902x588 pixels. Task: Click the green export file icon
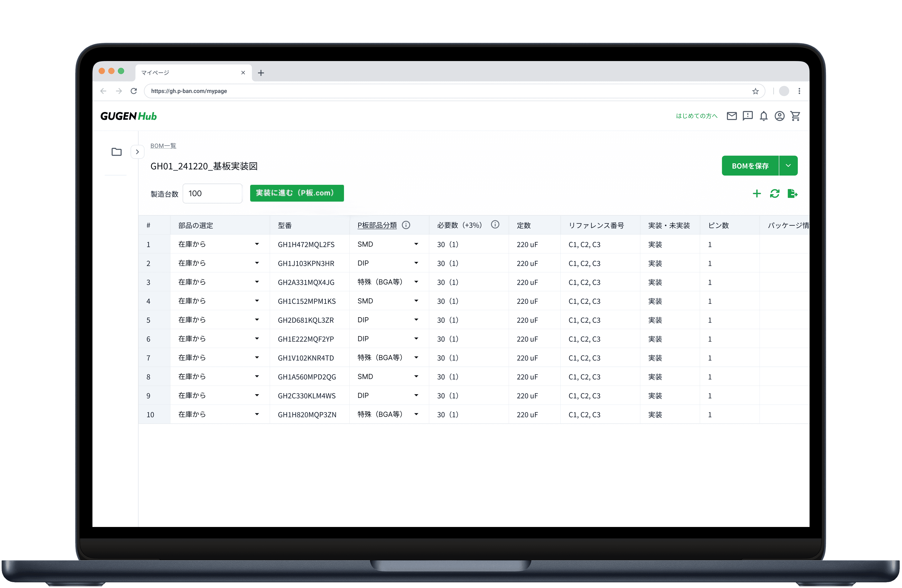tap(792, 193)
